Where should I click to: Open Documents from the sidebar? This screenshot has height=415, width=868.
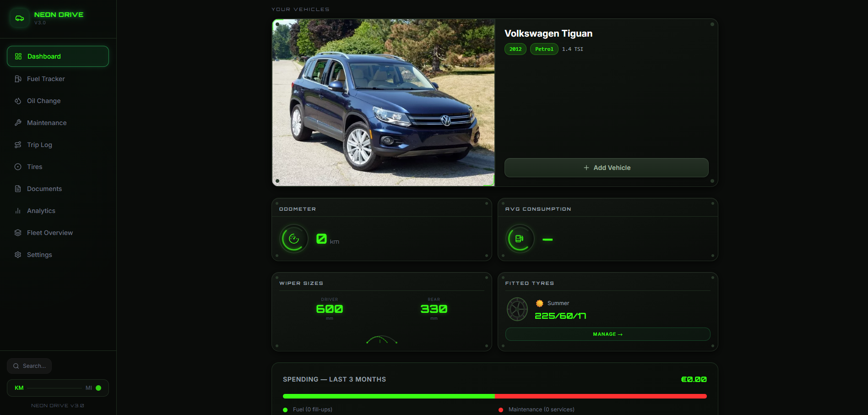point(58,189)
